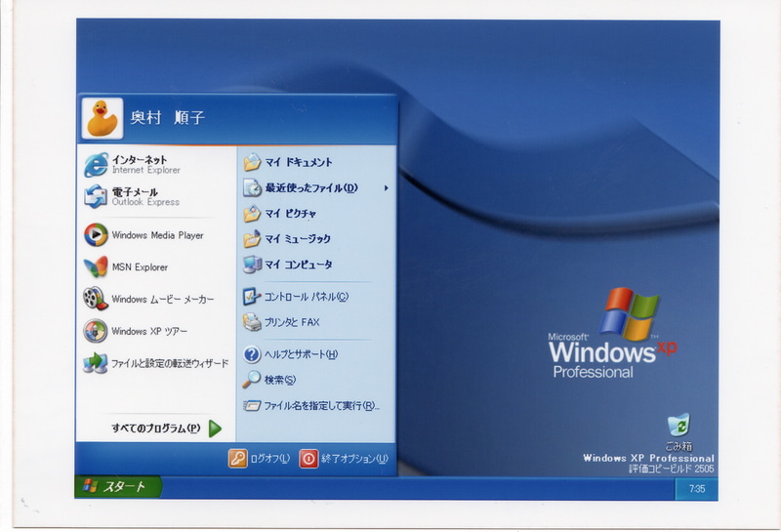
Task: Click the 'Outlook Express' subtitle text
Action: 145,202
